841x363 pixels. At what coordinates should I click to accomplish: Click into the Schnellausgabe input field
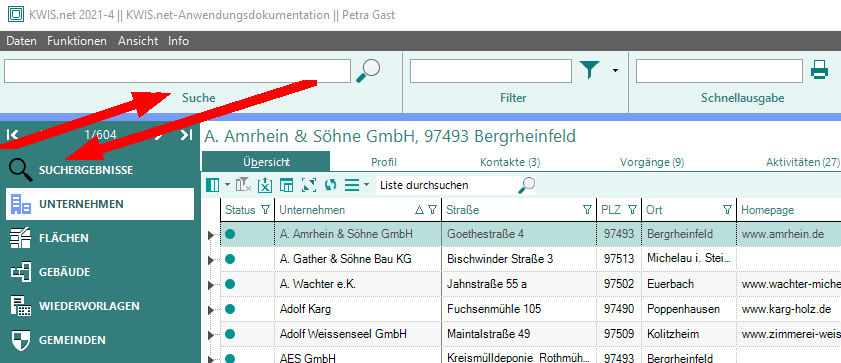(x=719, y=71)
